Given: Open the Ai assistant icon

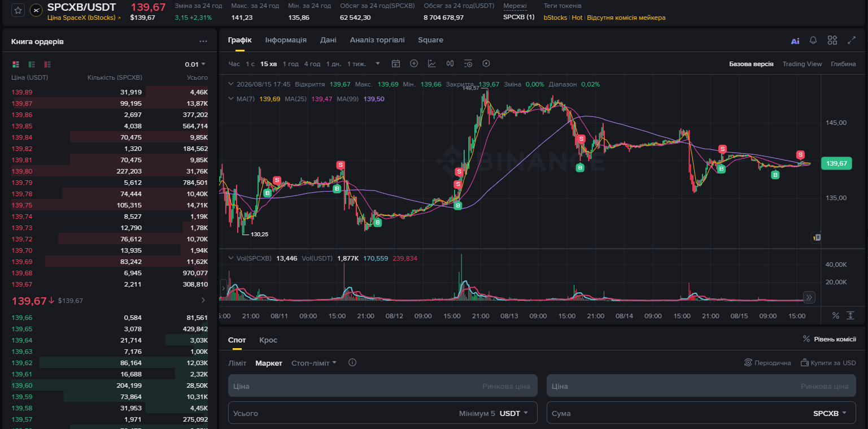Looking at the screenshot, I should click(795, 41).
